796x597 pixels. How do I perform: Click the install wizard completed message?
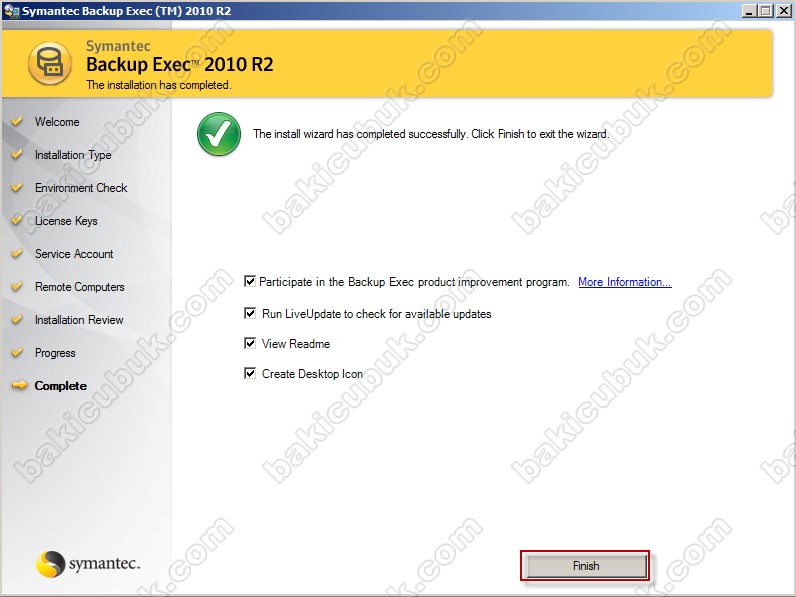tap(431, 134)
